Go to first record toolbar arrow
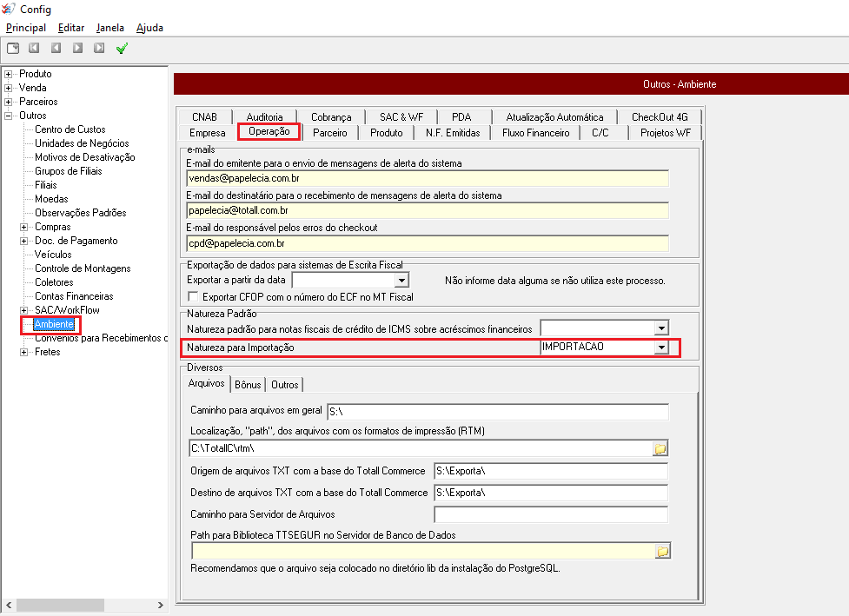The height and width of the screenshot is (616, 849). click(34, 48)
